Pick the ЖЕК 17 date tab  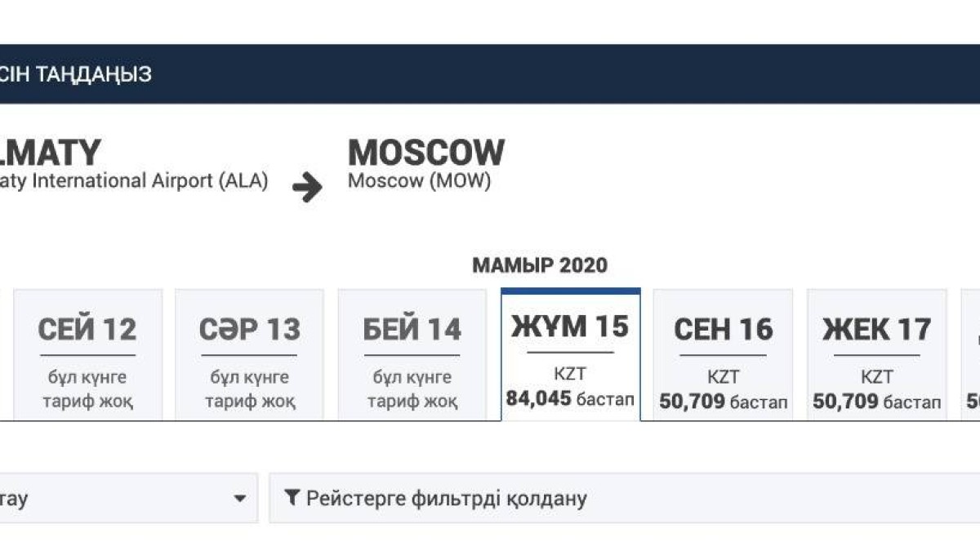pyautogui.click(x=876, y=355)
